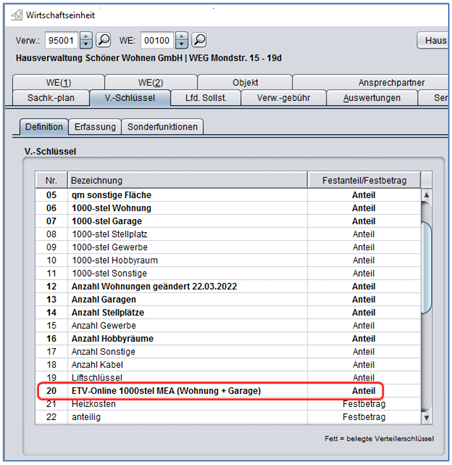The width and height of the screenshot is (452, 465).
Task: Click the Haus button at top right
Action: 433,40
